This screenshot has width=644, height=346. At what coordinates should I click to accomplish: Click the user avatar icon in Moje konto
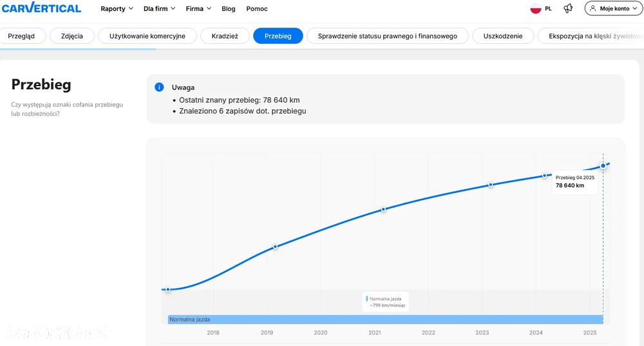pyautogui.click(x=592, y=8)
